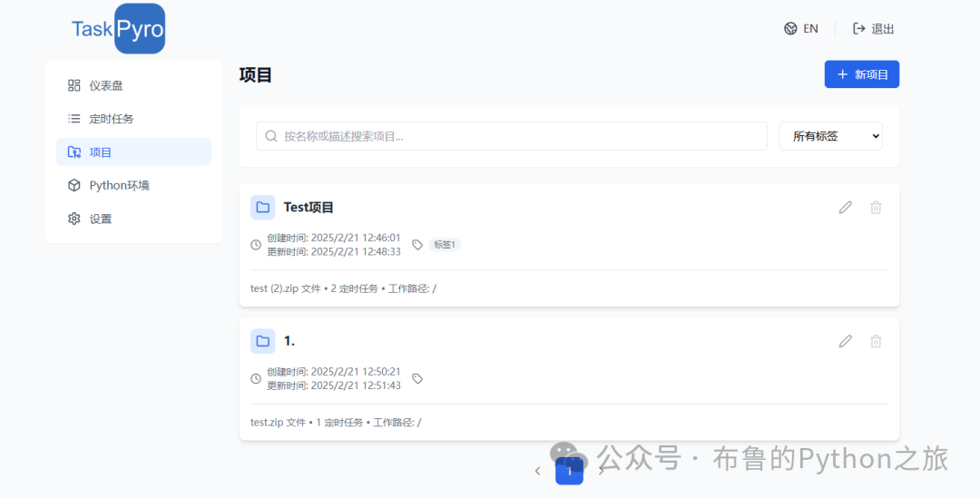Click the test (2).zip file text
Viewport: 980px width, 498px height.
point(286,288)
